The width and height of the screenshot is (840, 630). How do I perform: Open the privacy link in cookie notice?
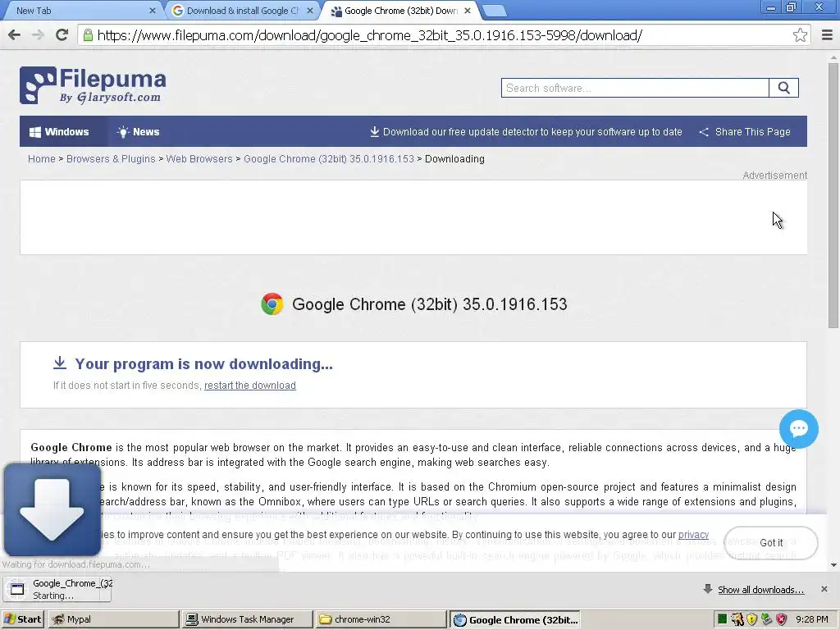click(x=693, y=535)
